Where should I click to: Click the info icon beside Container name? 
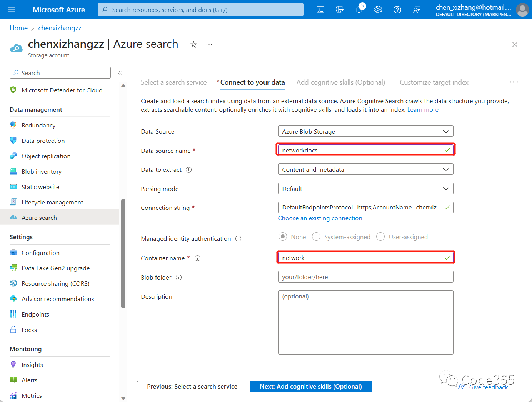click(x=197, y=258)
